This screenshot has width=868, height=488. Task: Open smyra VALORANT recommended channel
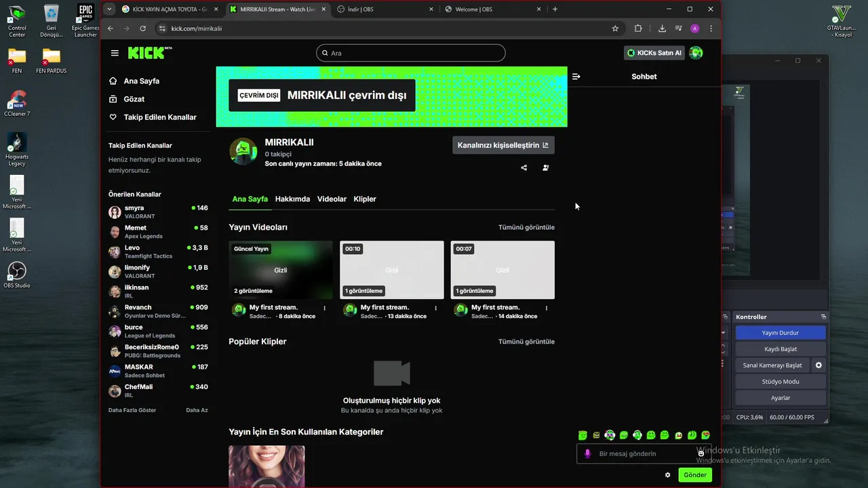pos(158,212)
